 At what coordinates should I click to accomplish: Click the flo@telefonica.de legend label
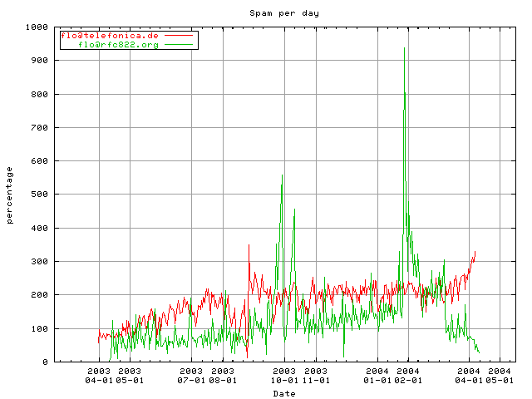110,36
